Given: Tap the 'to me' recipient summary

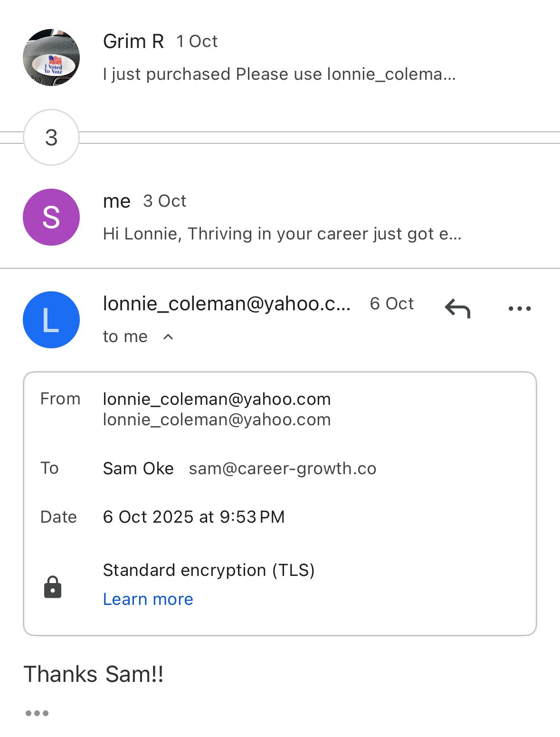Looking at the screenshot, I should 125,337.
